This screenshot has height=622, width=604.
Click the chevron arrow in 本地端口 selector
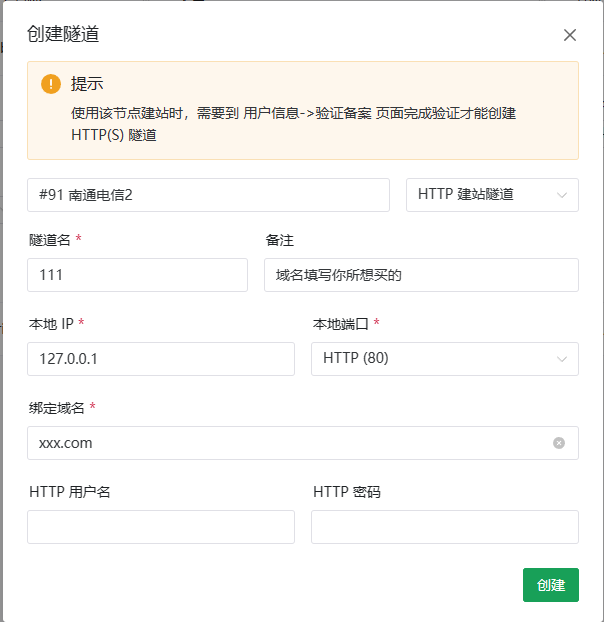(562, 359)
